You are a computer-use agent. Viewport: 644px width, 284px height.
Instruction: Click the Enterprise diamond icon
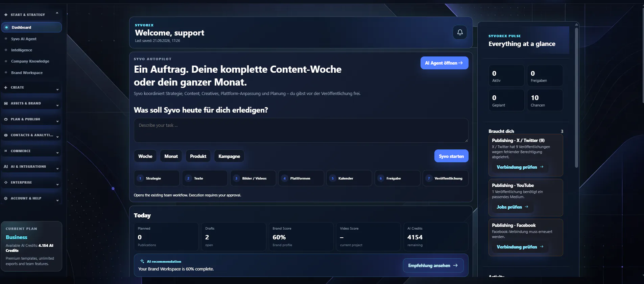pos(6,183)
